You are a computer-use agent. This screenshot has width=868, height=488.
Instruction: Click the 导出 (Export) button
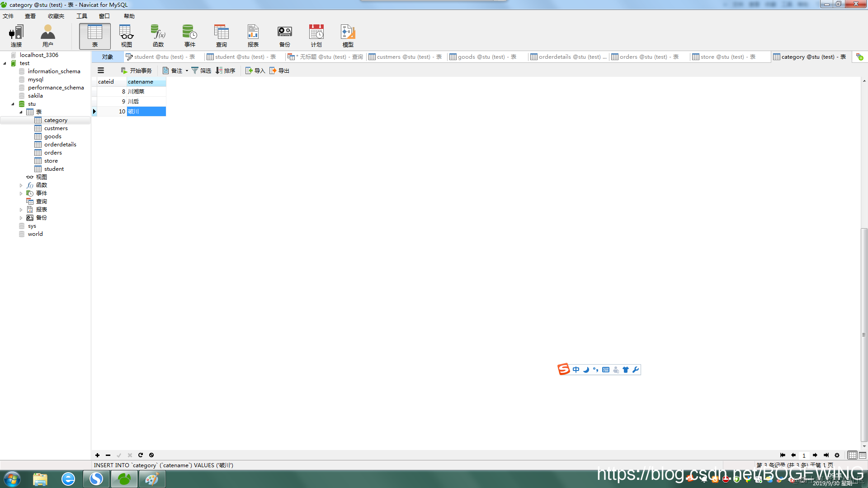pyautogui.click(x=279, y=70)
